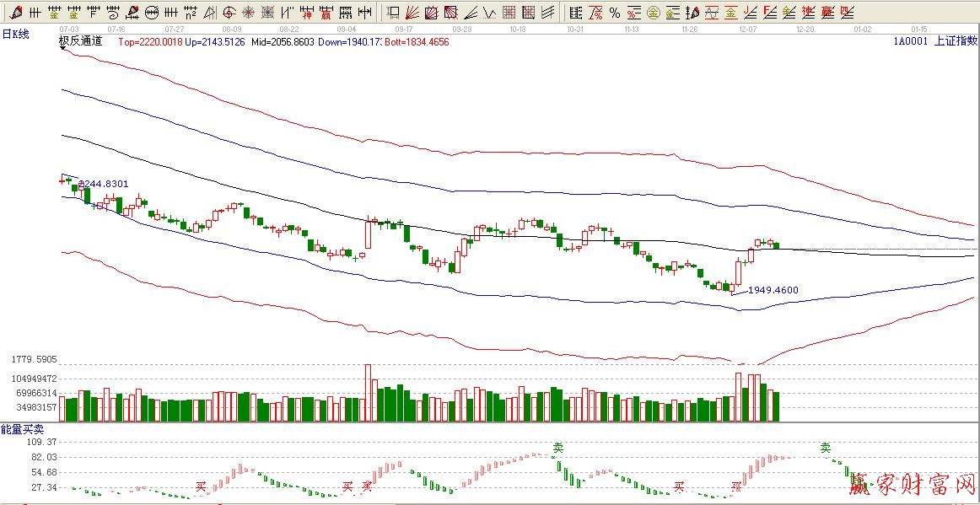Click the percent sign drawing tool

point(615,13)
